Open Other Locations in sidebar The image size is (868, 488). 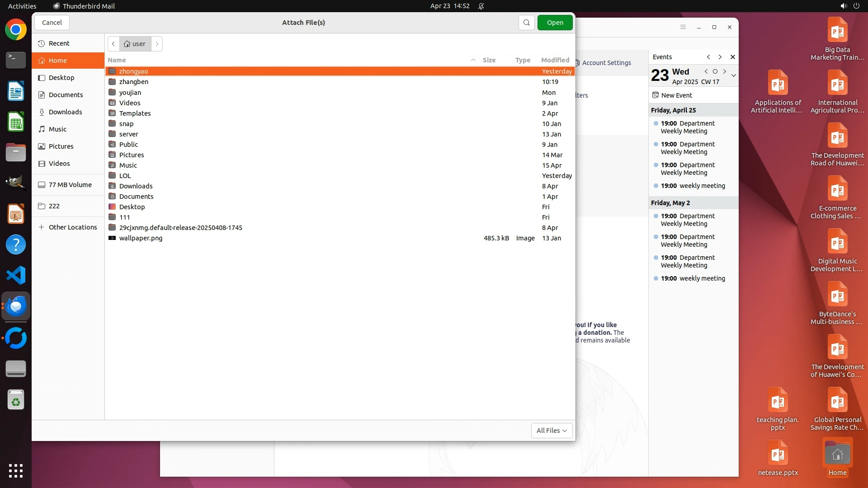72,227
